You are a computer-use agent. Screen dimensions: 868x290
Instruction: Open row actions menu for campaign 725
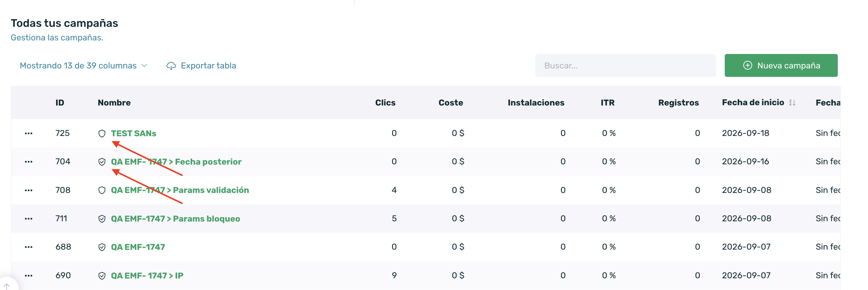pyautogui.click(x=29, y=133)
